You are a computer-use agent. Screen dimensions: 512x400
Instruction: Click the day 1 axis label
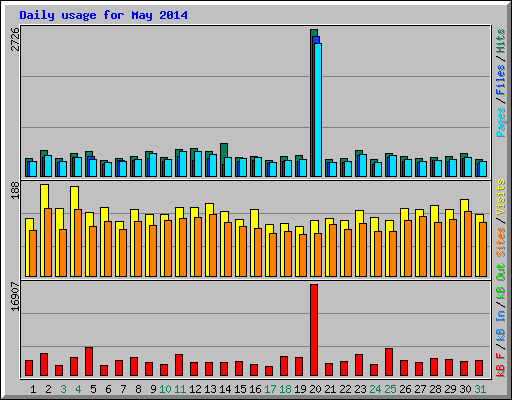coord(33,389)
